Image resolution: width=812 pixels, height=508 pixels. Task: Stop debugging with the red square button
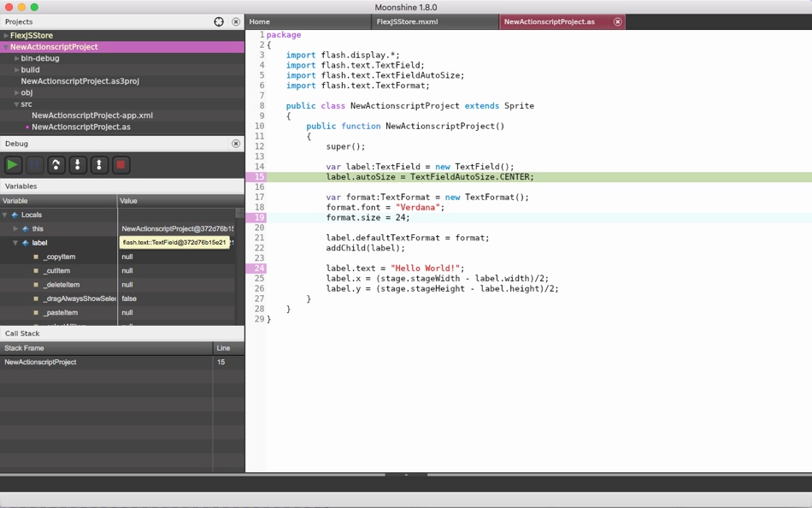tap(121, 165)
